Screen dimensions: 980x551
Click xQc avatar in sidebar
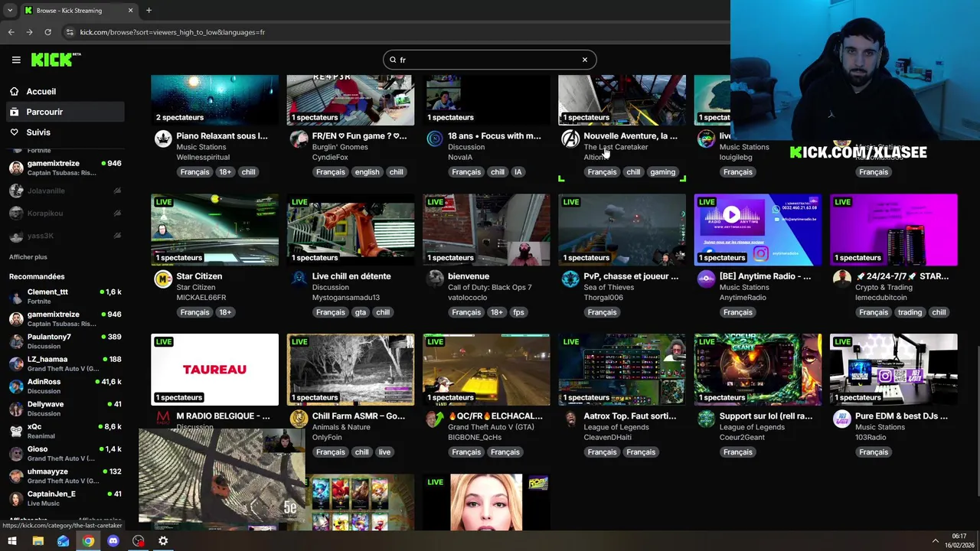15,431
